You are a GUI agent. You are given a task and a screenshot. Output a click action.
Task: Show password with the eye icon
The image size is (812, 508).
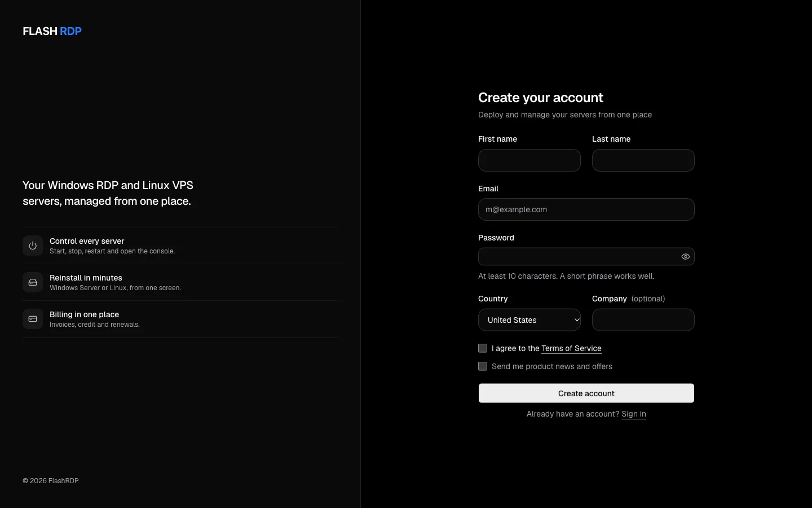pyautogui.click(x=686, y=257)
